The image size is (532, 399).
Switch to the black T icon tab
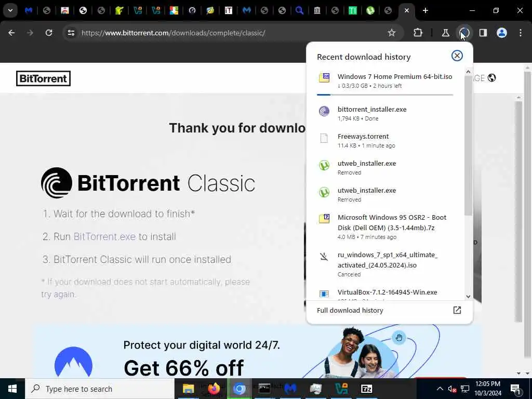pos(229,10)
